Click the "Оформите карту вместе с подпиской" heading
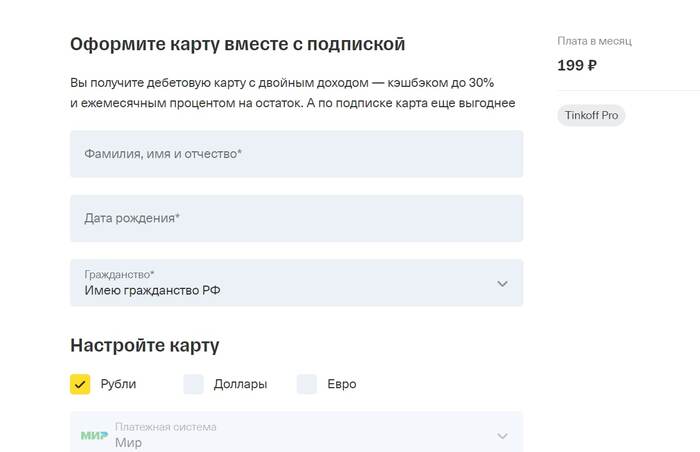 pyautogui.click(x=237, y=44)
